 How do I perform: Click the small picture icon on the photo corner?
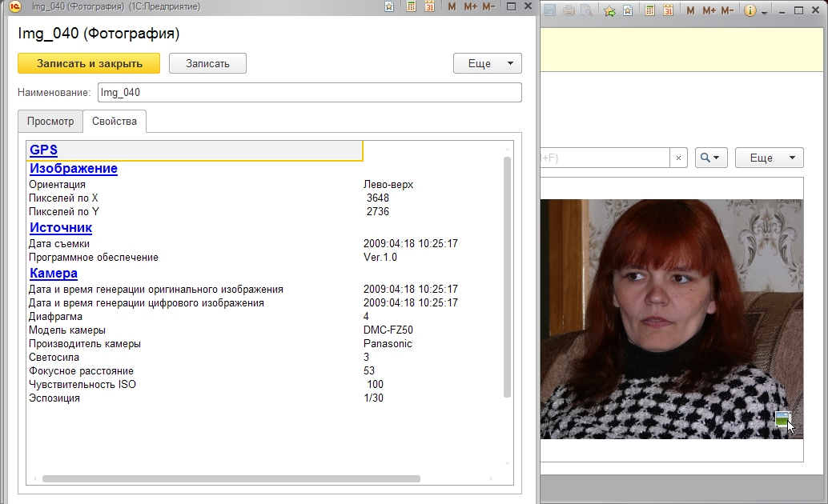[782, 418]
